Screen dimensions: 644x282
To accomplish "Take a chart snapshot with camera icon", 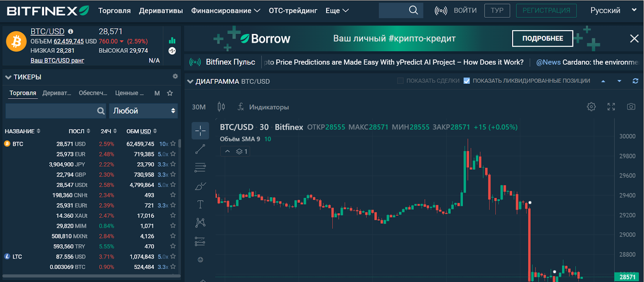I will 631,107.
